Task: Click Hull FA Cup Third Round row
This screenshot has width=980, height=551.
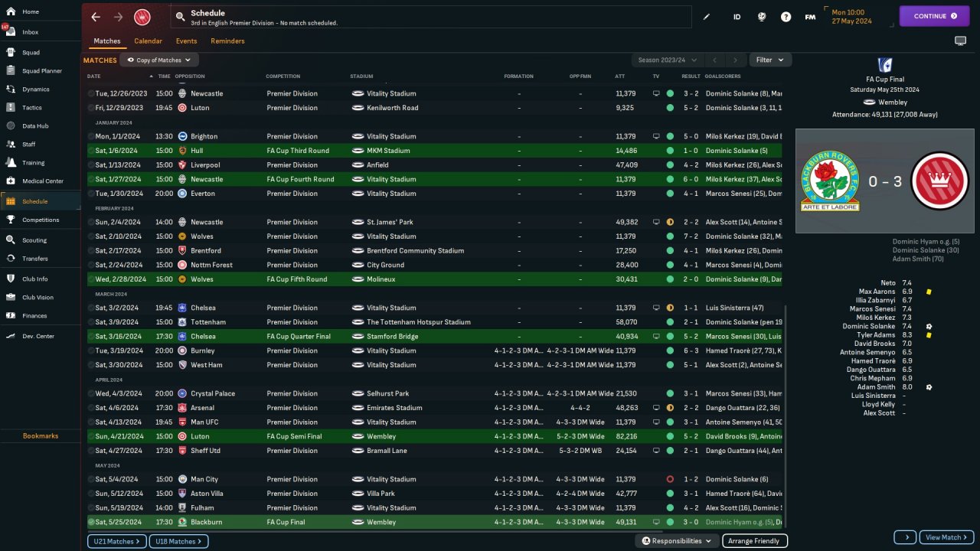Action: [x=435, y=151]
